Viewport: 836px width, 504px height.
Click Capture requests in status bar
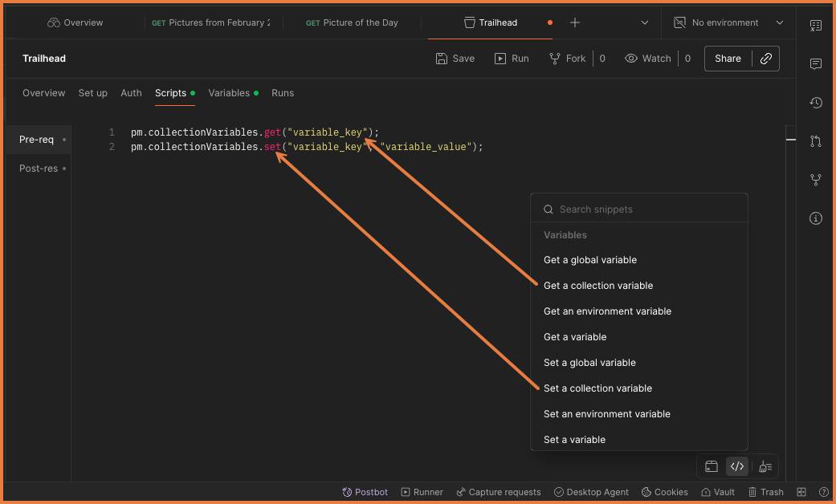click(499, 492)
